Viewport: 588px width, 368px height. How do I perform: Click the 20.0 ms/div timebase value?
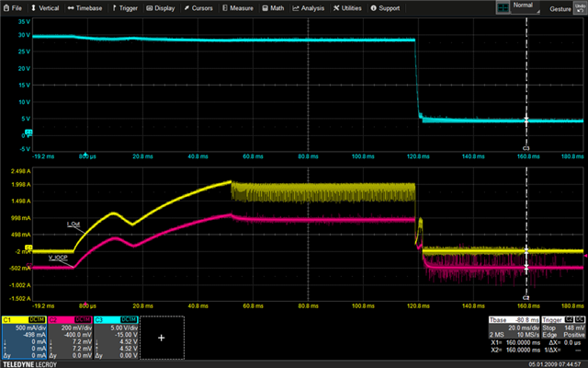pyautogui.click(x=524, y=328)
